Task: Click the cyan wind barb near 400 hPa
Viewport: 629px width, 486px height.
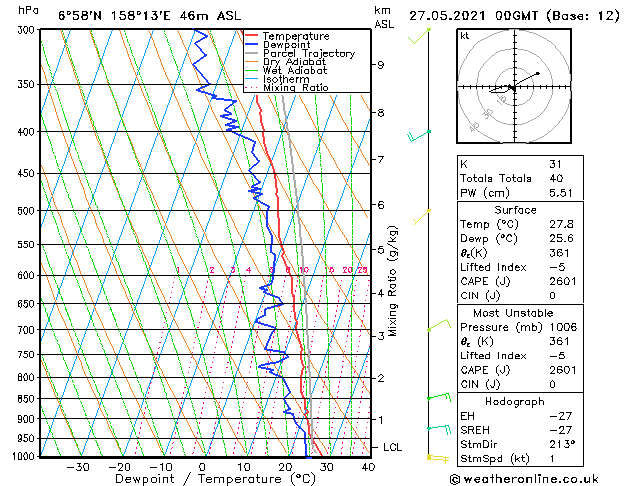Action: pos(420,134)
